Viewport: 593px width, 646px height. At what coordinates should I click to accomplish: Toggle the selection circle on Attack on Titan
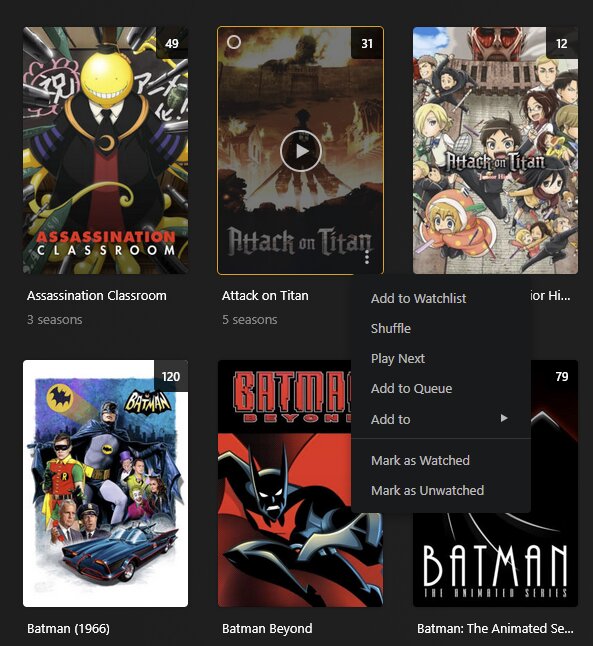(234, 42)
